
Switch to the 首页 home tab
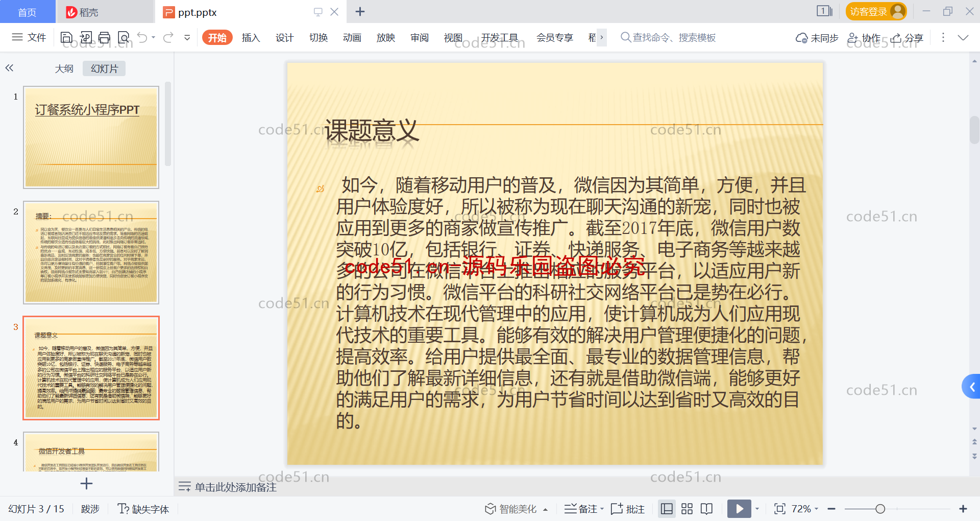(x=27, y=12)
